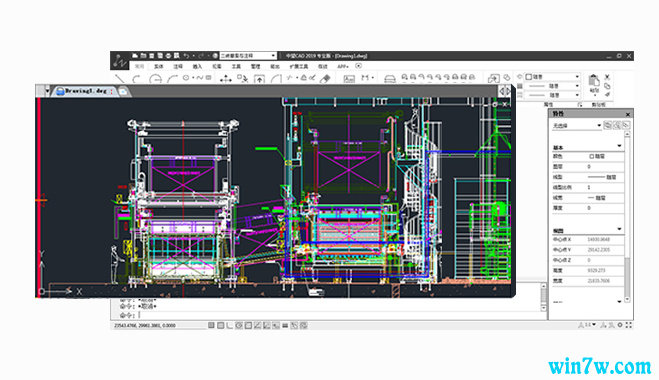Click the command line input field
The height and width of the screenshot is (380, 659).
click(x=328, y=315)
